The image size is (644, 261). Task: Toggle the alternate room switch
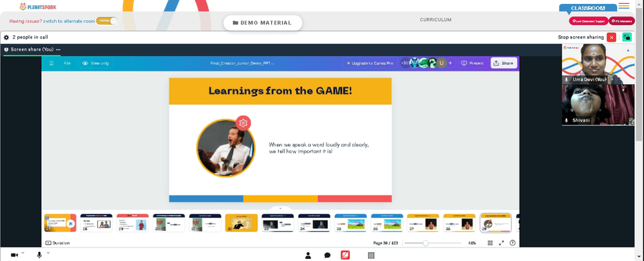pyautogui.click(x=107, y=21)
